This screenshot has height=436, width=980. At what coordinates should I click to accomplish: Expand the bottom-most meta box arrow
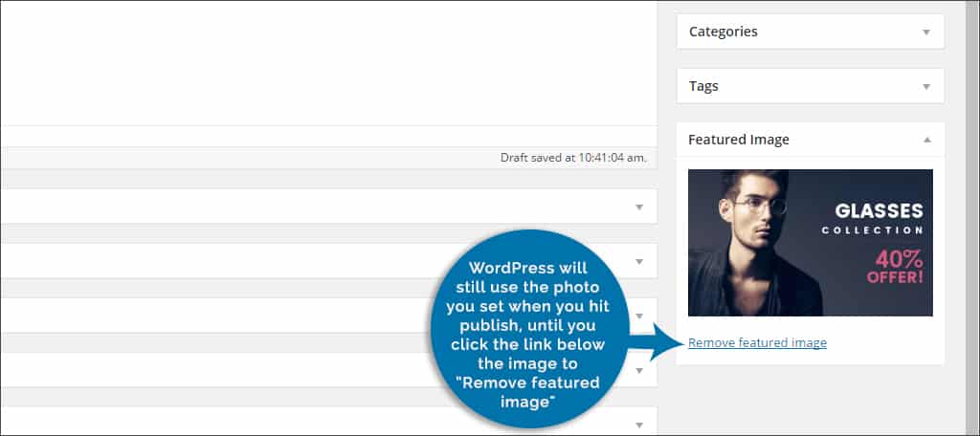pos(638,424)
